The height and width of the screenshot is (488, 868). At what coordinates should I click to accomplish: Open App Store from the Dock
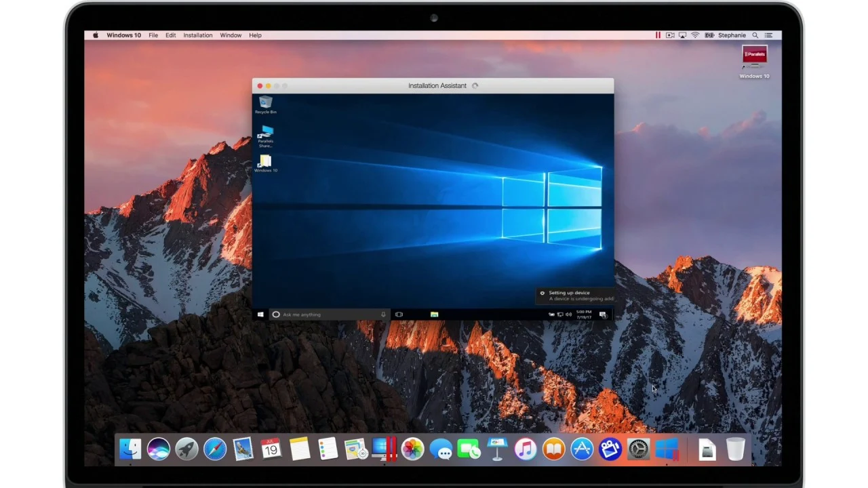582,449
